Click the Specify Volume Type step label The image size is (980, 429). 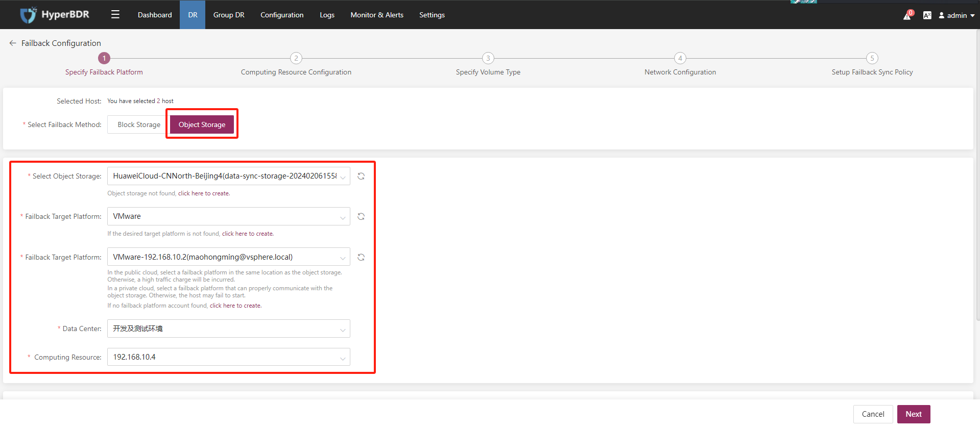tap(488, 72)
